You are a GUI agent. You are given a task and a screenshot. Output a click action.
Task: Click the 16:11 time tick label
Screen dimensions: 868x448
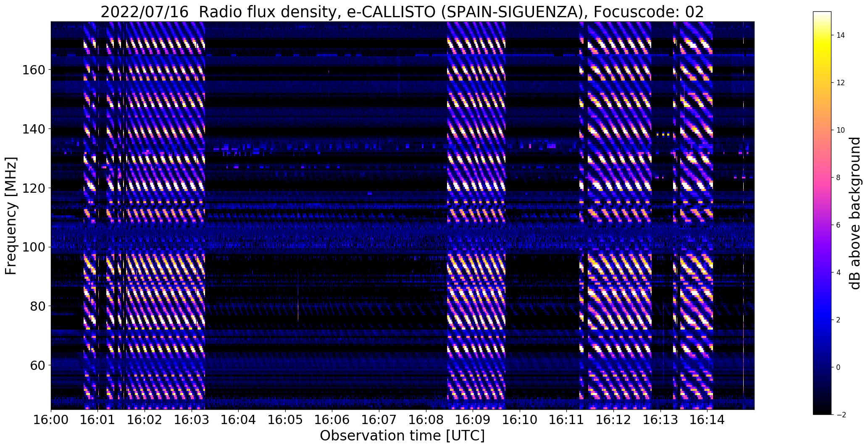(567, 419)
